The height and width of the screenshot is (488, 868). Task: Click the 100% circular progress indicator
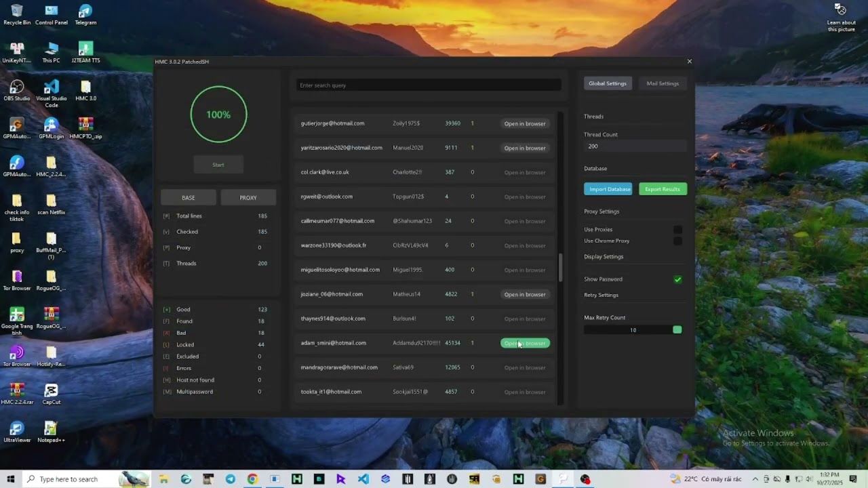(218, 115)
